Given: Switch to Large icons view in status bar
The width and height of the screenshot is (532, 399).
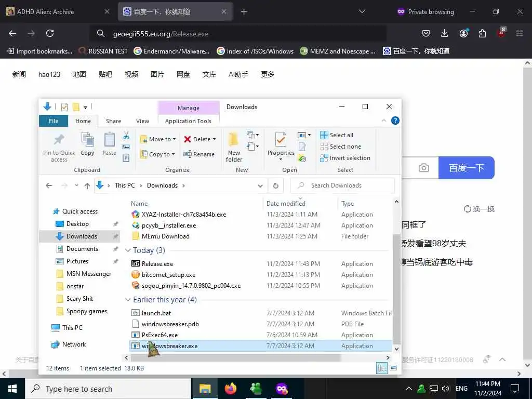Looking at the screenshot, I should [393, 368].
